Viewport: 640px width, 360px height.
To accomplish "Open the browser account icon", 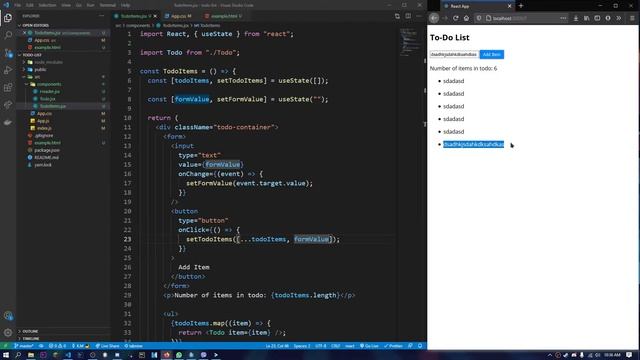I will (608, 18).
